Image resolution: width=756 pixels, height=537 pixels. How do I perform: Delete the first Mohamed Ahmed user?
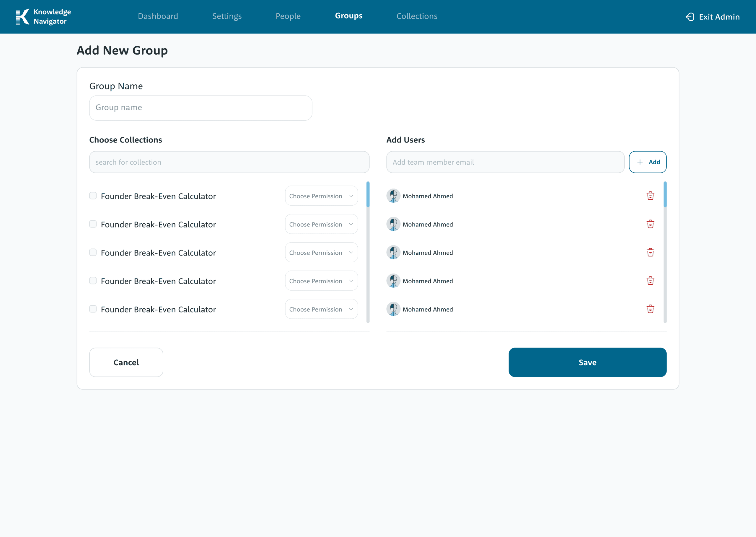point(650,196)
